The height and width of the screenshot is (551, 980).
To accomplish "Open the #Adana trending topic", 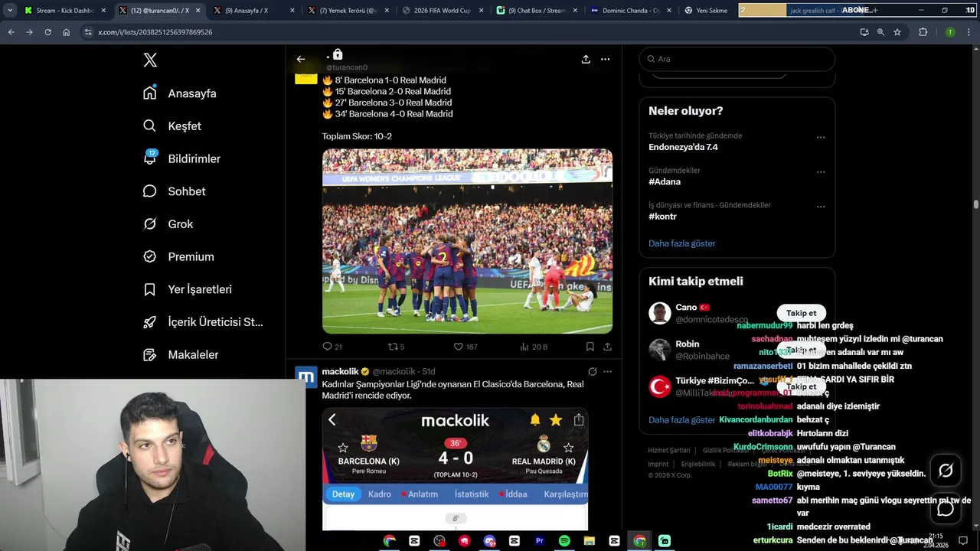I will click(x=665, y=182).
